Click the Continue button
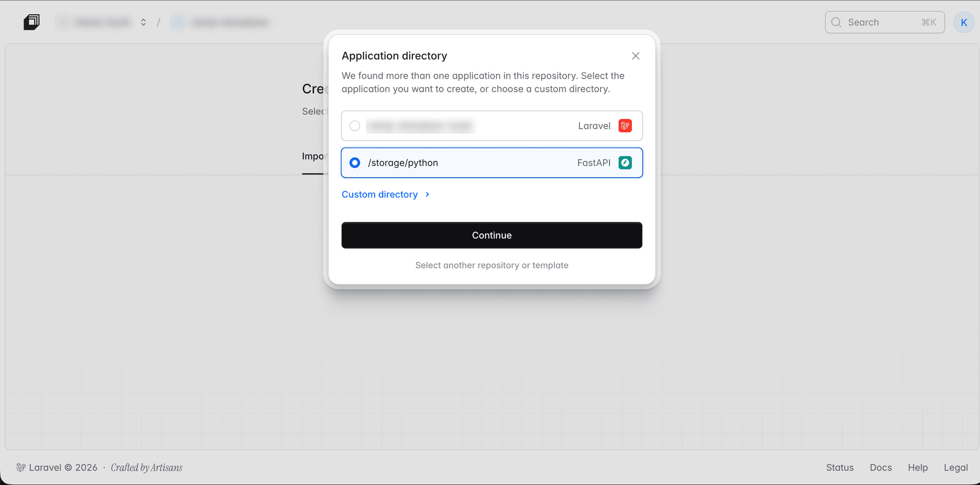Viewport: 980px width, 485px height. [492, 235]
